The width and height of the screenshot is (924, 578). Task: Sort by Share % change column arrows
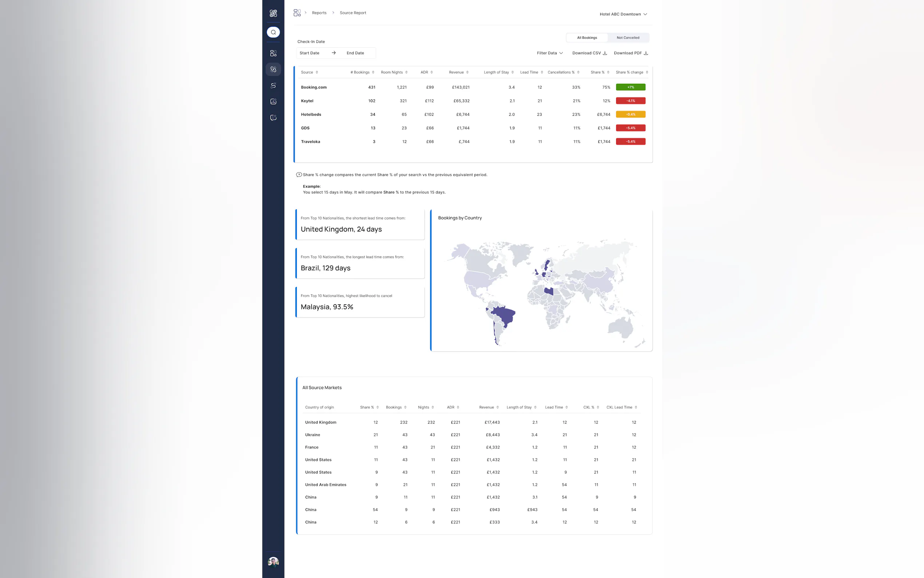tap(647, 72)
